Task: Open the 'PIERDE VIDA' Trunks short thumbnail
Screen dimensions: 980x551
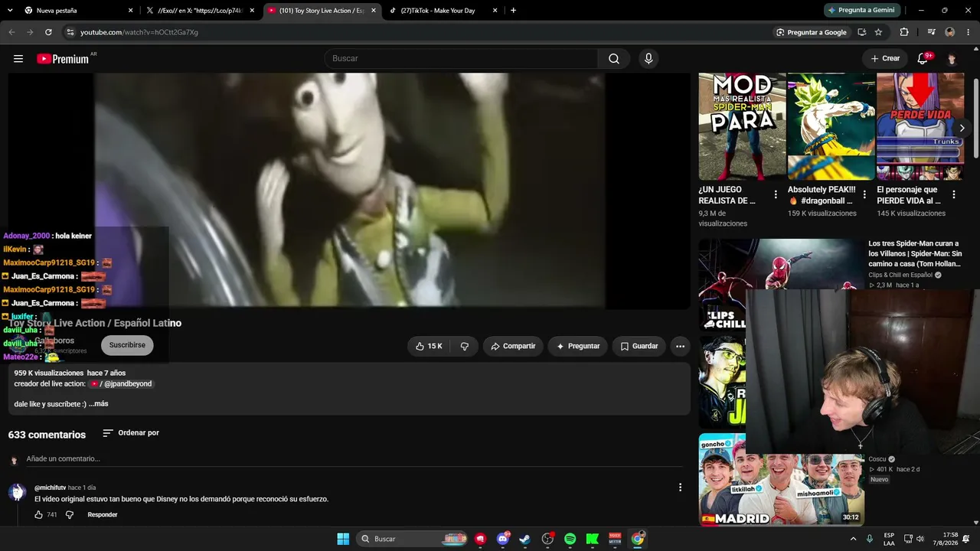Action: coord(920,126)
